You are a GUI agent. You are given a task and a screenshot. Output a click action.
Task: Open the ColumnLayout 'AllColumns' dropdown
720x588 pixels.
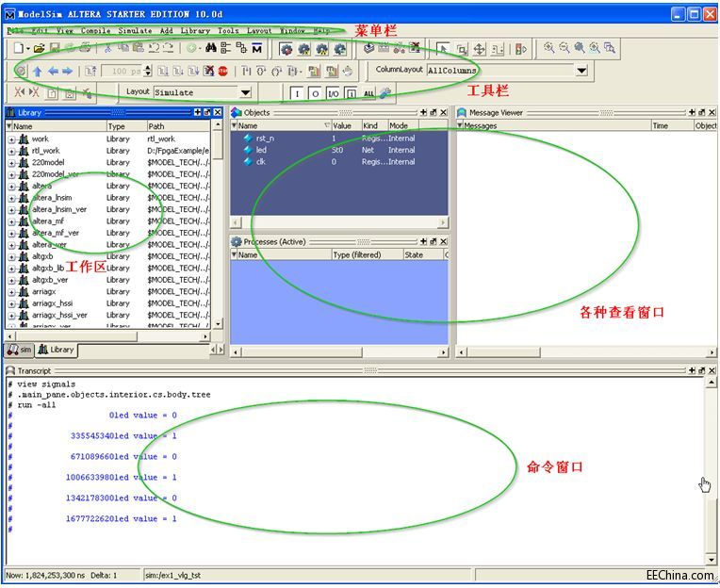[x=581, y=71]
